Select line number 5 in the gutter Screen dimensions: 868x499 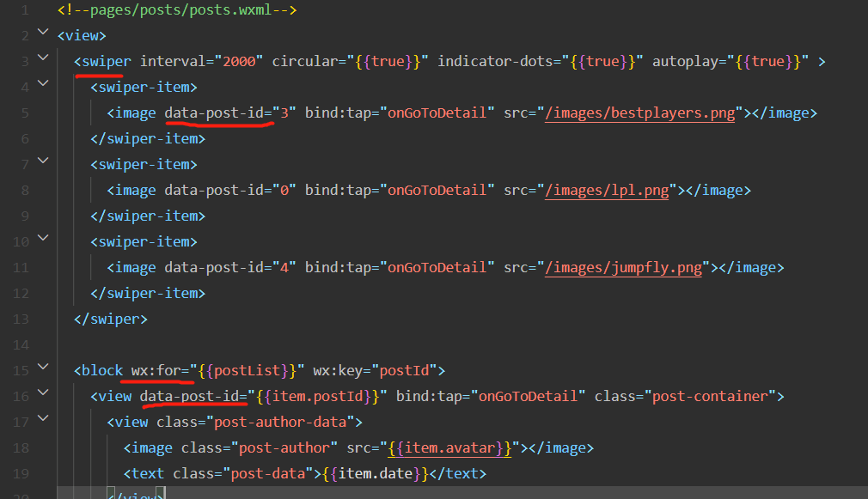coord(25,113)
